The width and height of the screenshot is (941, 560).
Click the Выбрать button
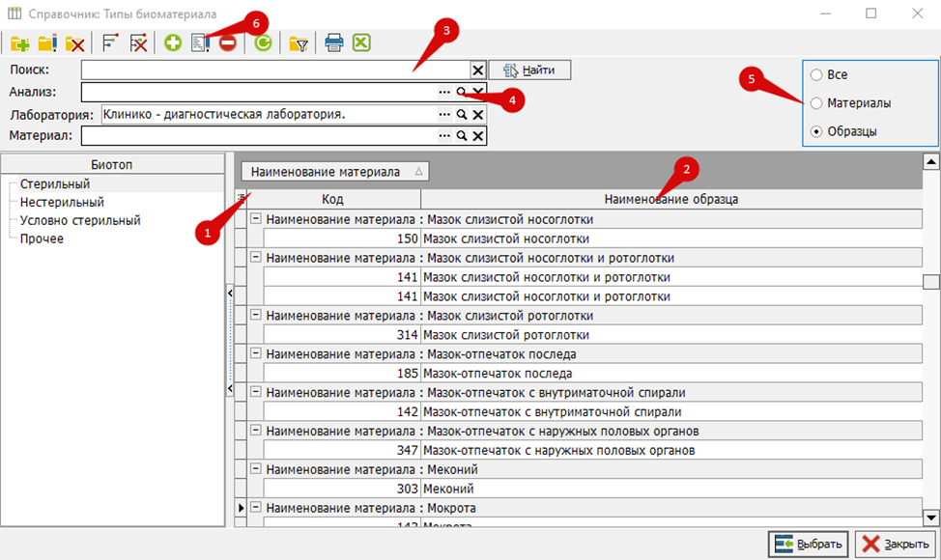(x=808, y=544)
